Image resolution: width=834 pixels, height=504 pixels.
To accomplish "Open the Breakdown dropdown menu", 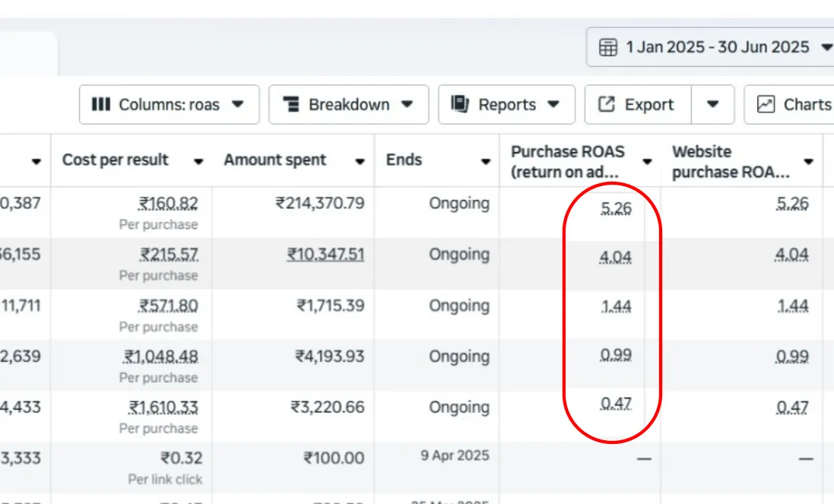I will [x=407, y=104].
